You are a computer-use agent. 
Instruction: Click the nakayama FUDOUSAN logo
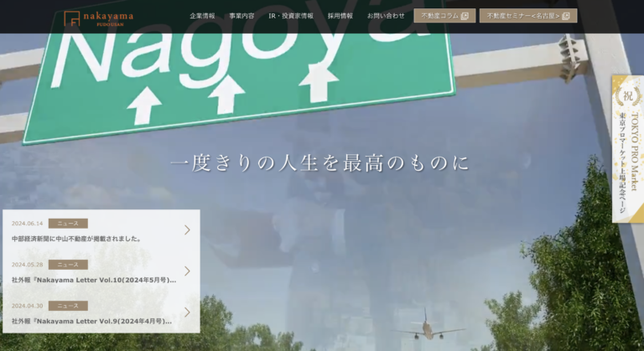[x=99, y=18]
